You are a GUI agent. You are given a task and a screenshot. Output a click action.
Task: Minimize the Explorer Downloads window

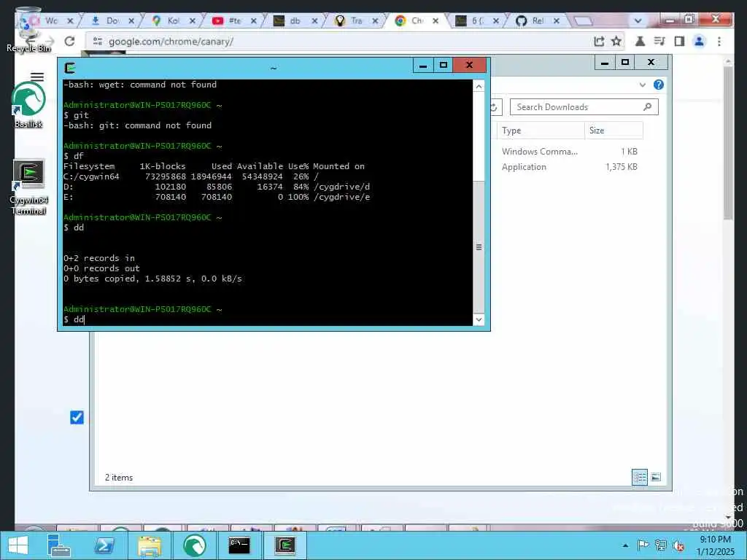[605, 63]
